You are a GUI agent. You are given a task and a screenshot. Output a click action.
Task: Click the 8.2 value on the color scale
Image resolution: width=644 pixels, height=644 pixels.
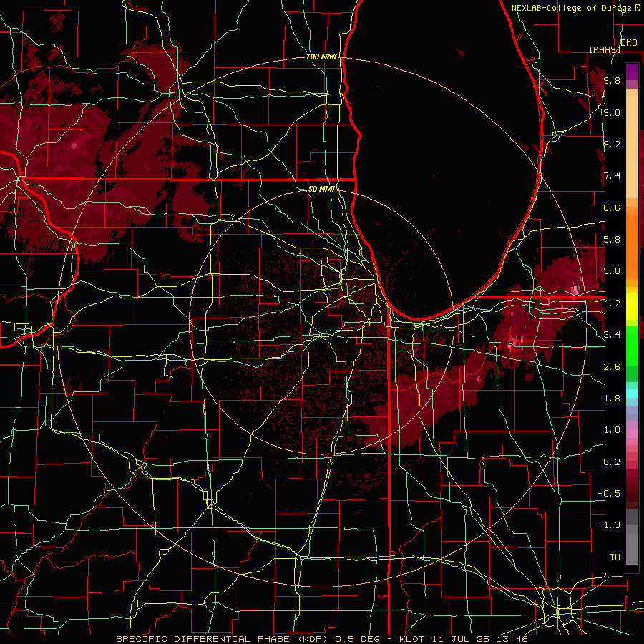(x=612, y=144)
